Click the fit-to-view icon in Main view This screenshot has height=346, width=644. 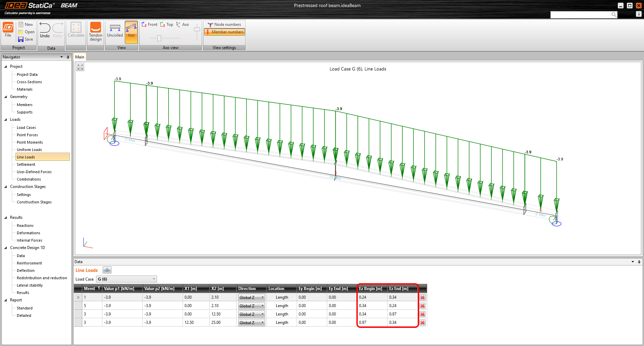coord(80,67)
